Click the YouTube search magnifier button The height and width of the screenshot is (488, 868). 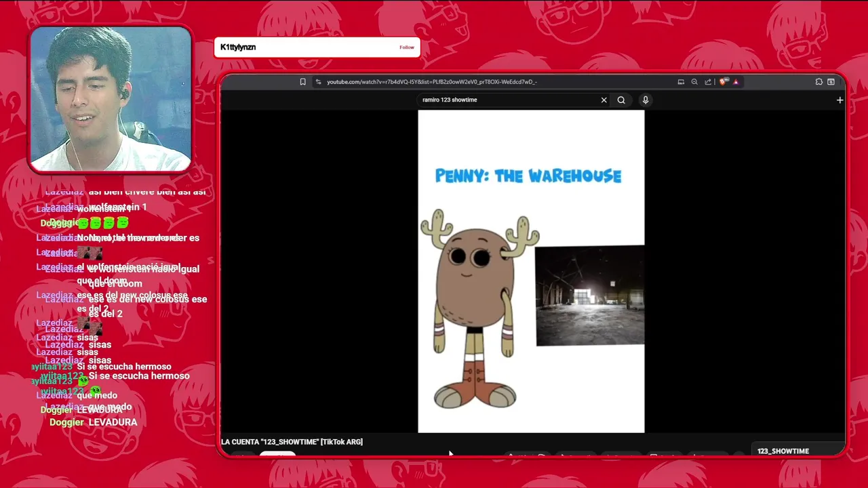coord(621,100)
